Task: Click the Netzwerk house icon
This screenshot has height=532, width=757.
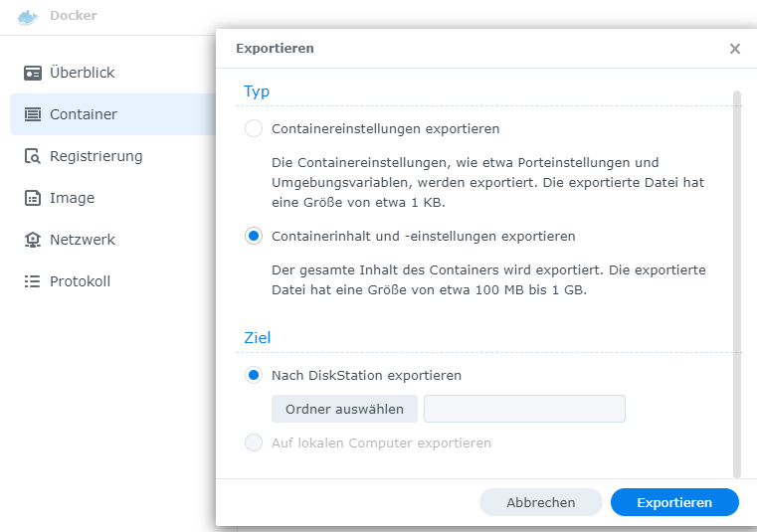Action: (x=33, y=240)
